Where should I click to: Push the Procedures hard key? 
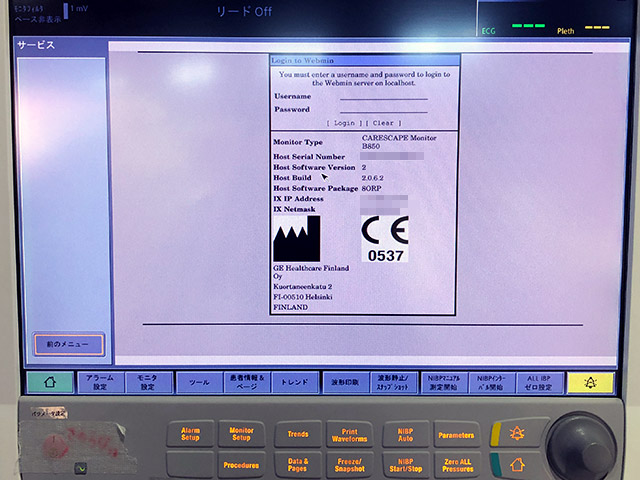click(x=241, y=465)
